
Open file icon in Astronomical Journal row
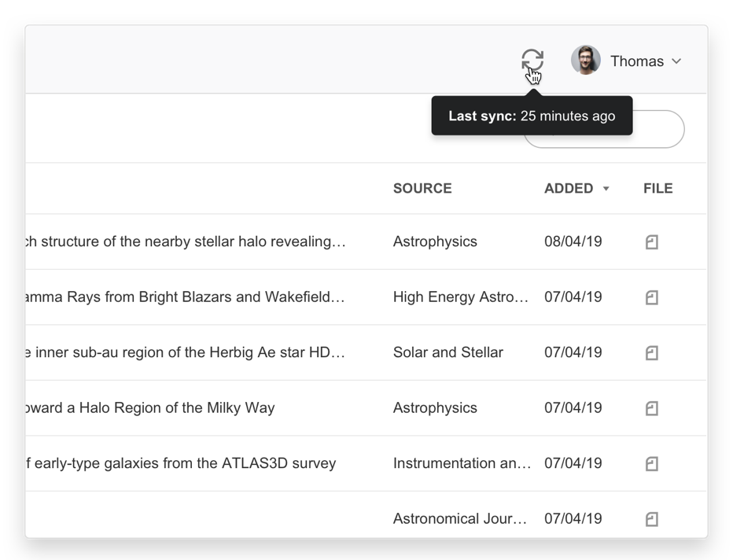pyautogui.click(x=651, y=519)
